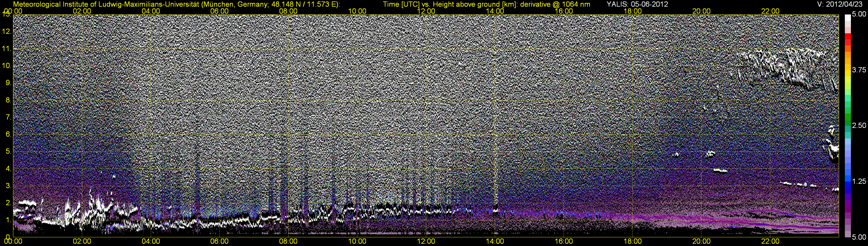
Task: Click the 6 km height axis label
Action: [x=8, y=135]
